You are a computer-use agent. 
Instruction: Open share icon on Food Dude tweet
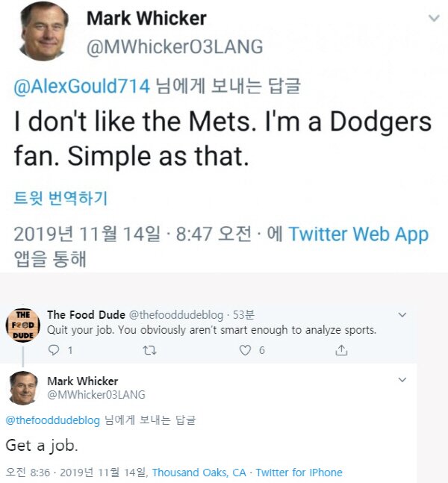342,349
